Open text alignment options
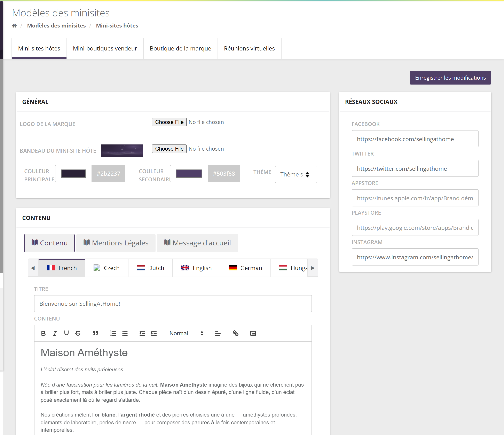This screenshot has height=435, width=504. click(218, 333)
